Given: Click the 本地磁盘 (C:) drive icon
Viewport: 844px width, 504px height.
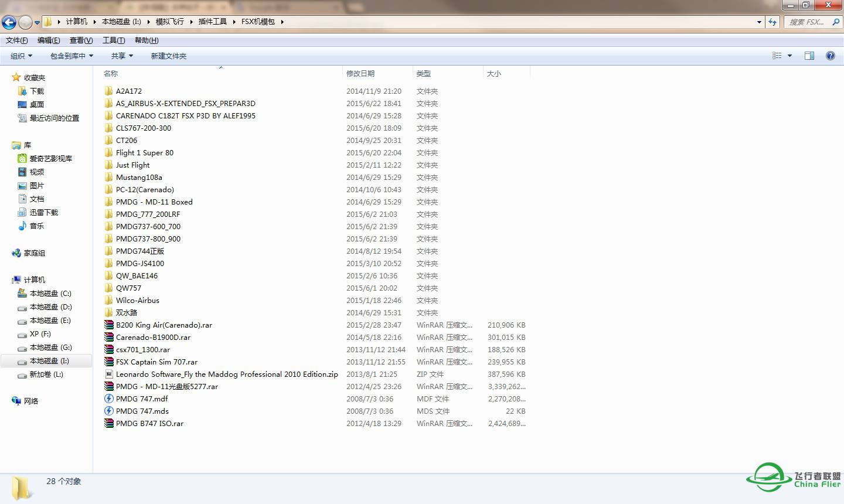Looking at the screenshot, I should point(22,294).
